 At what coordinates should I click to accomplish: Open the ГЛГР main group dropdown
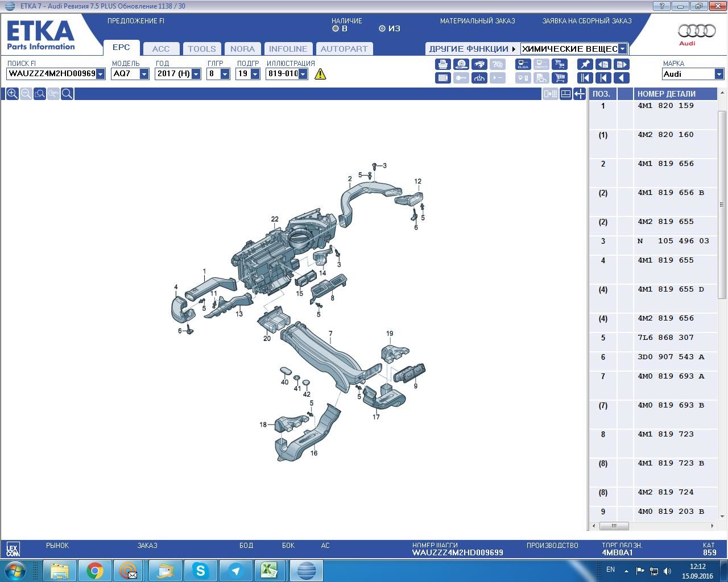[225, 74]
